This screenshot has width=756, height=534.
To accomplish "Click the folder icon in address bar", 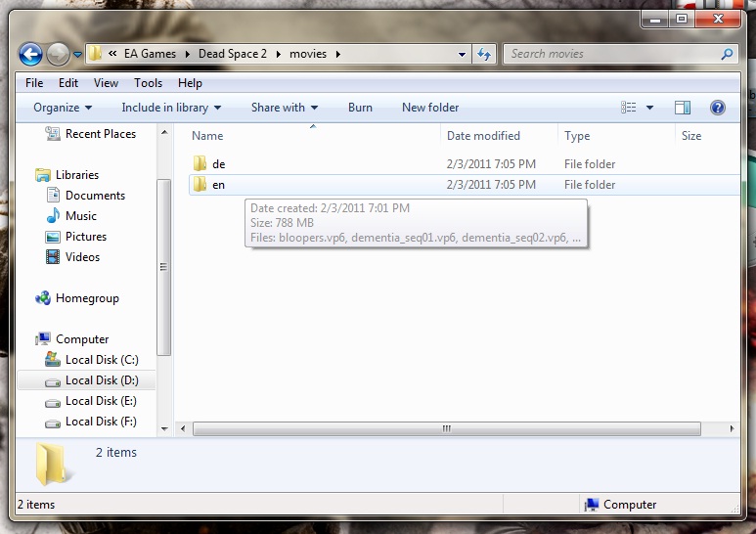I will coord(96,54).
